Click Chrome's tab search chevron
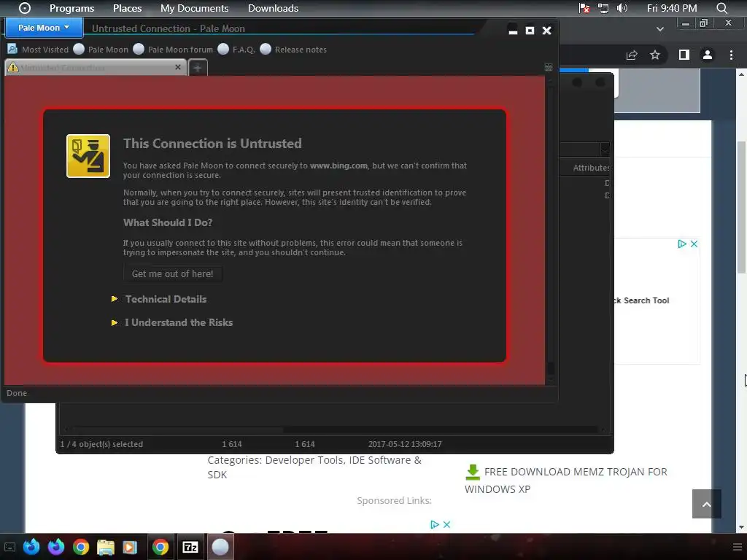Screen dimensions: 747x560 [x=659, y=29]
